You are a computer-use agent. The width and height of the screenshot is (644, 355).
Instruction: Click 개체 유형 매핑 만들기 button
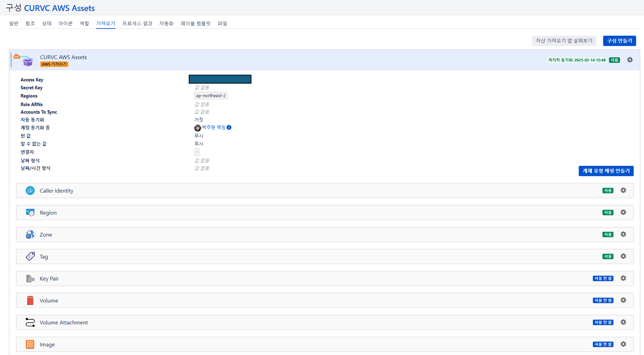606,171
